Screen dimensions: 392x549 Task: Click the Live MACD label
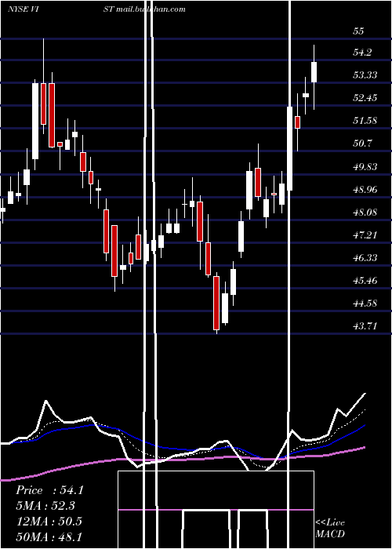330,528
